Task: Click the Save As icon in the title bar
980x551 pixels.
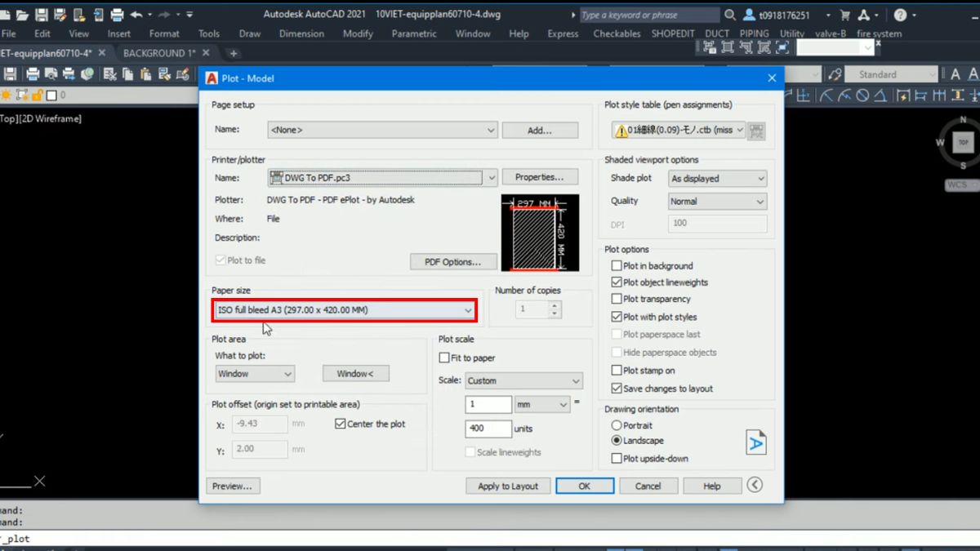Action: click(x=59, y=15)
